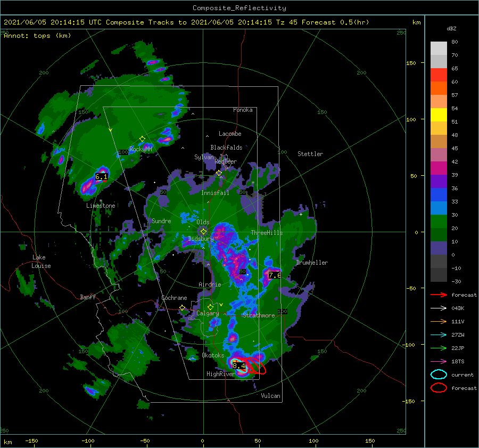Click the yellow diamond marker above Calgary

pos(210,307)
